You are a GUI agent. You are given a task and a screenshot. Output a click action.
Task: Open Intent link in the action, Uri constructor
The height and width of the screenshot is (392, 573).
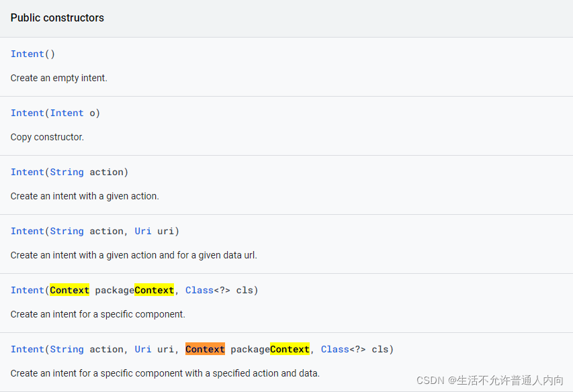click(28, 232)
